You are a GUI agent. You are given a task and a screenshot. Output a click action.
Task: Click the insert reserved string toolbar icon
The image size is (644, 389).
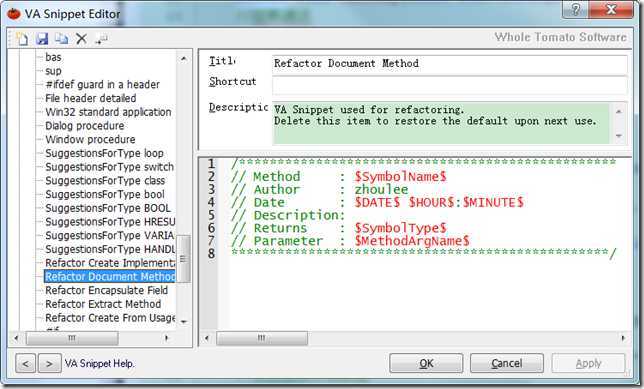pyautogui.click(x=101, y=39)
